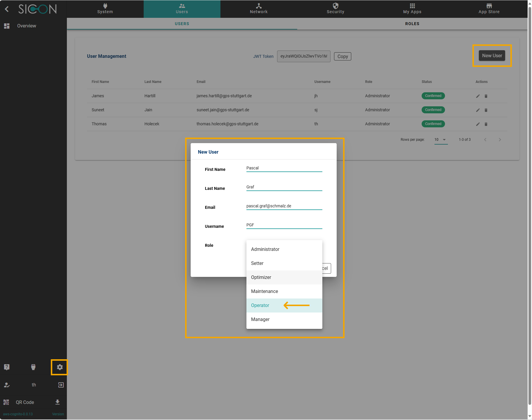Open the help question mark icon
The image size is (532, 420).
(x=6, y=367)
